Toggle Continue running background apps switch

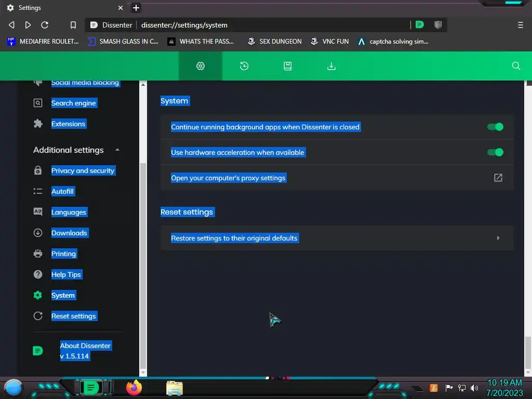pyautogui.click(x=495, y=127)
